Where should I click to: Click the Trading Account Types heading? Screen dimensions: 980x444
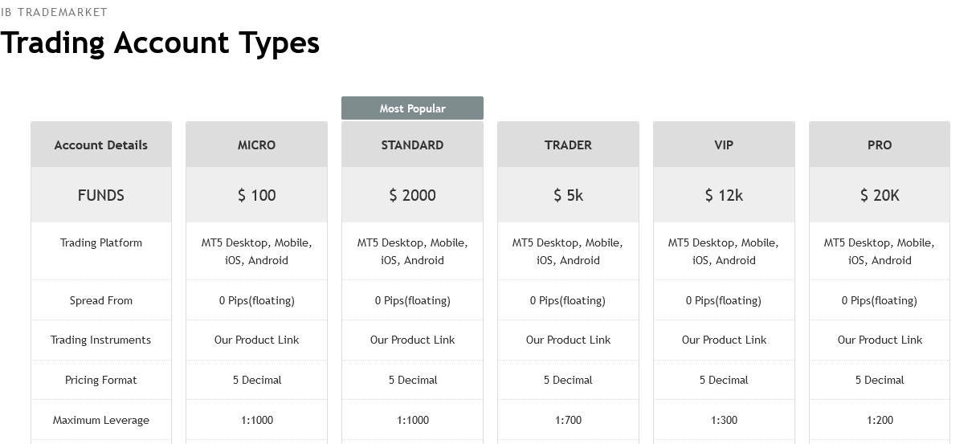[x=160, y=43]
